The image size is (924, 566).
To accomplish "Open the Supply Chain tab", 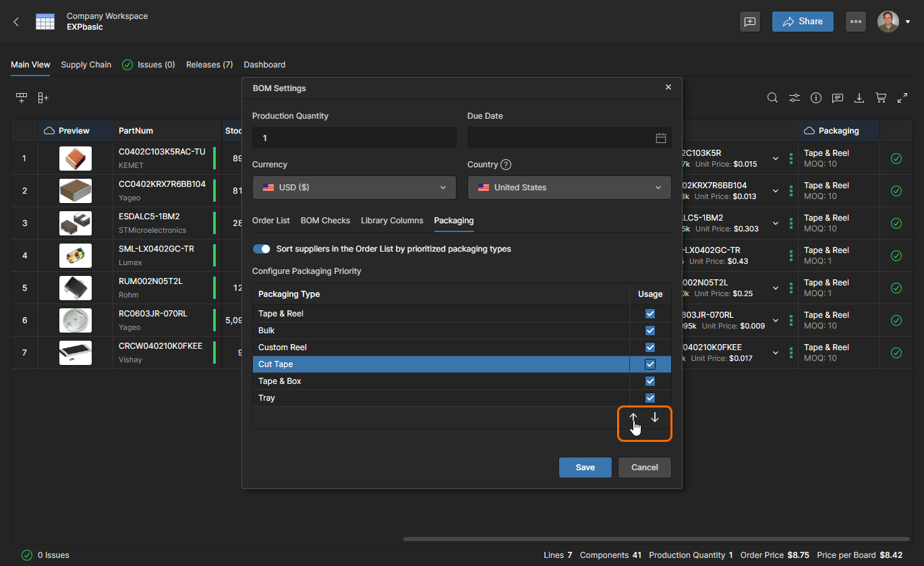I will [x=86, y=65].
